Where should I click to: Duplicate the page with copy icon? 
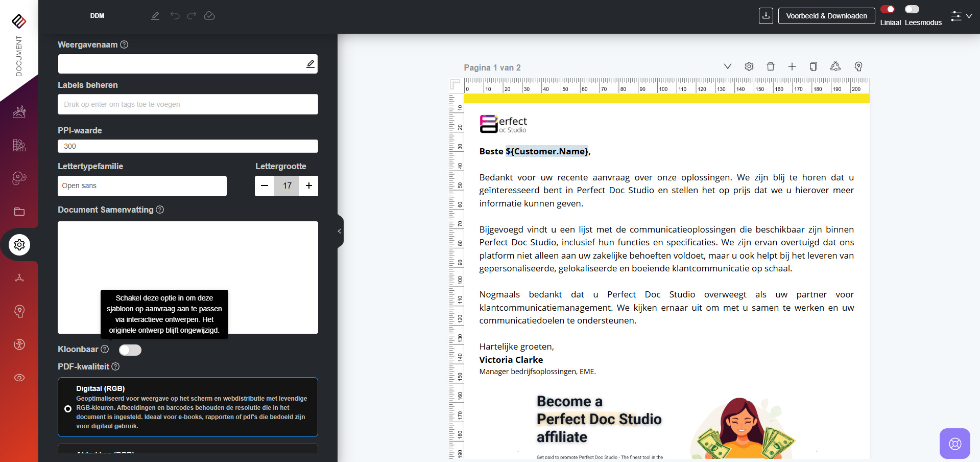coord(813,66)
